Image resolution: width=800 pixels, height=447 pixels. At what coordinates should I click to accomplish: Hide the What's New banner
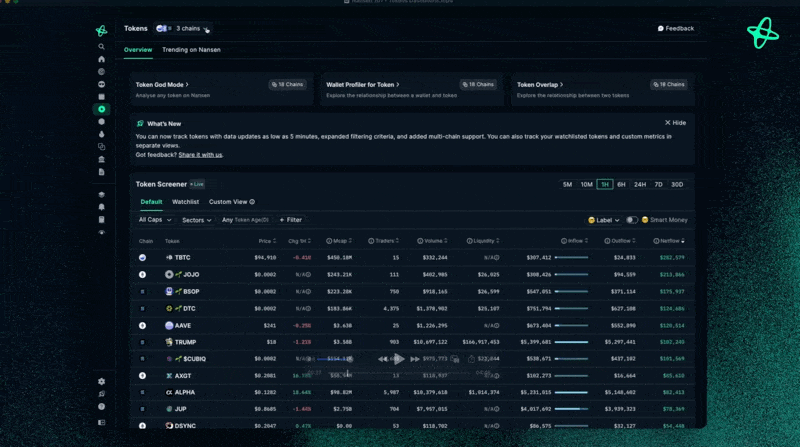click(x=675, y=123)
